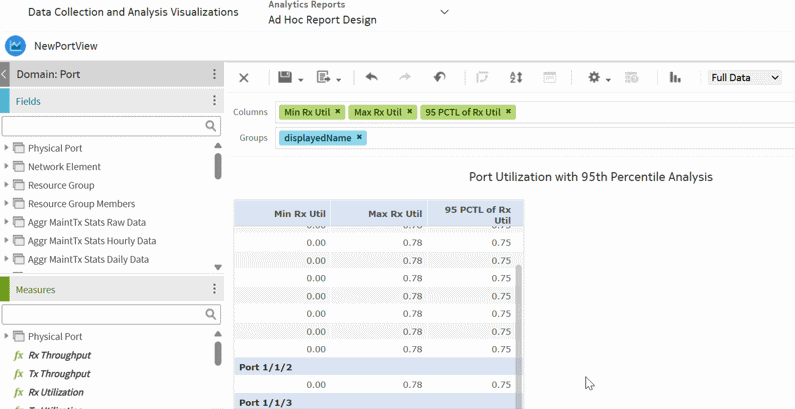Remove the 95 PCTL of Rx Util chip

pos(508,111)
